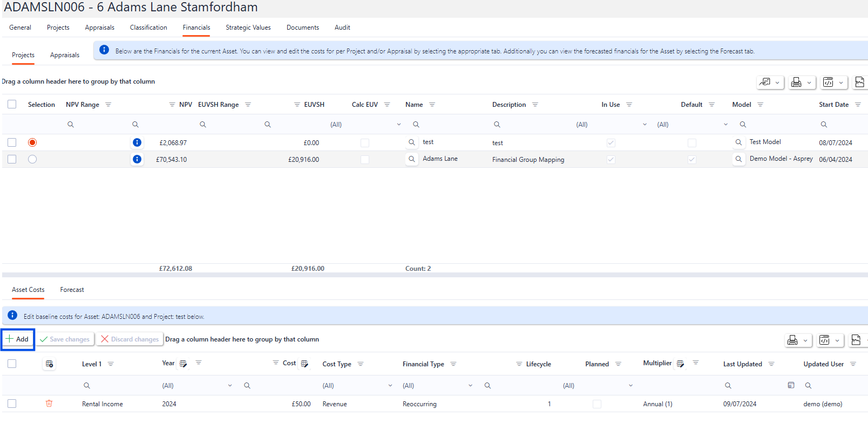868x444 pixels.
Task: Toggle Calc EUV checkbox for test project
Action: coord(365,143)
